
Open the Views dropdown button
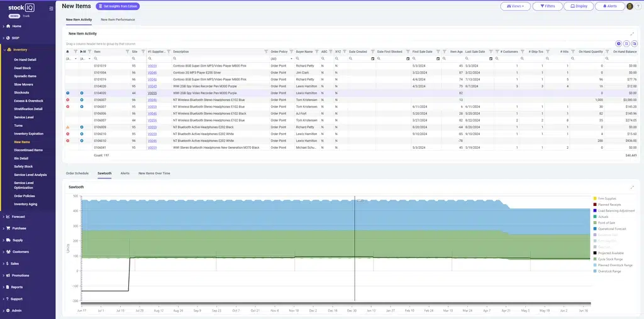pos(515,6)
